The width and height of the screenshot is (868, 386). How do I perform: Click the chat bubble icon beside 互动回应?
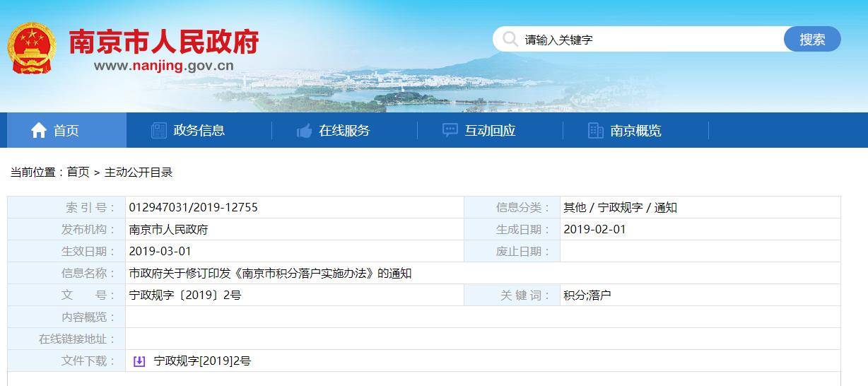point(450,130)
